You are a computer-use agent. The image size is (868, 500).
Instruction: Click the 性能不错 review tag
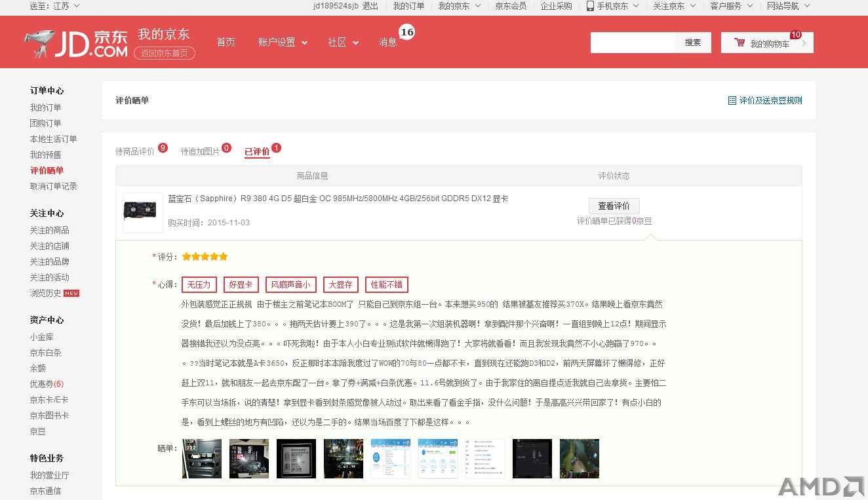(387, 284)
